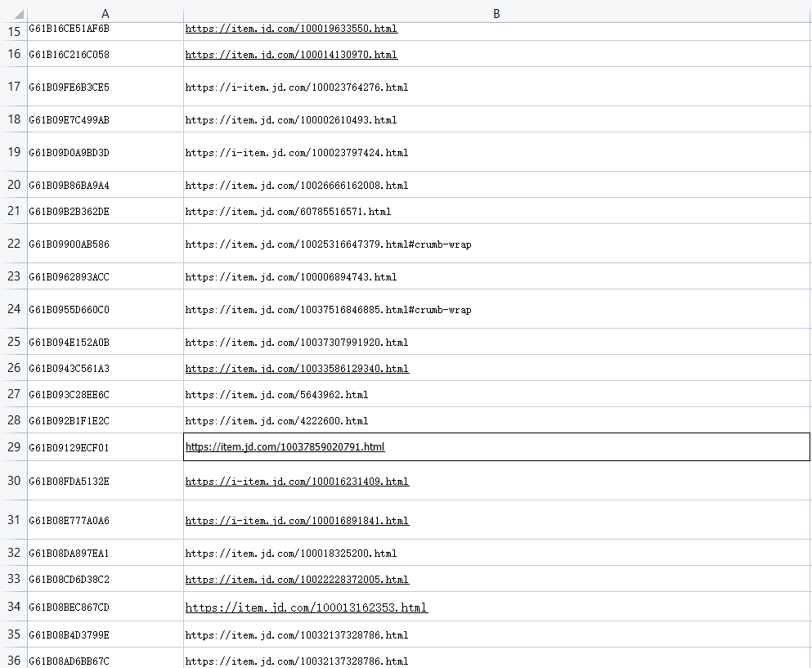Select column B header

[496, 14]
